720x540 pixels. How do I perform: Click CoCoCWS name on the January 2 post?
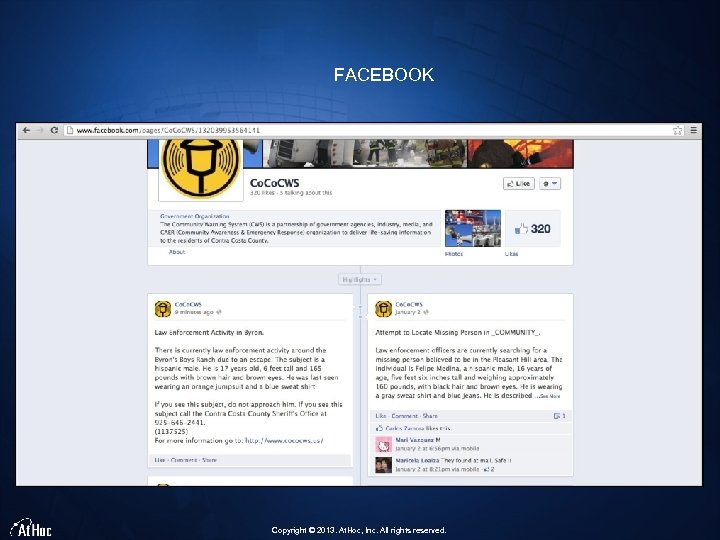[x=409, y=304]
